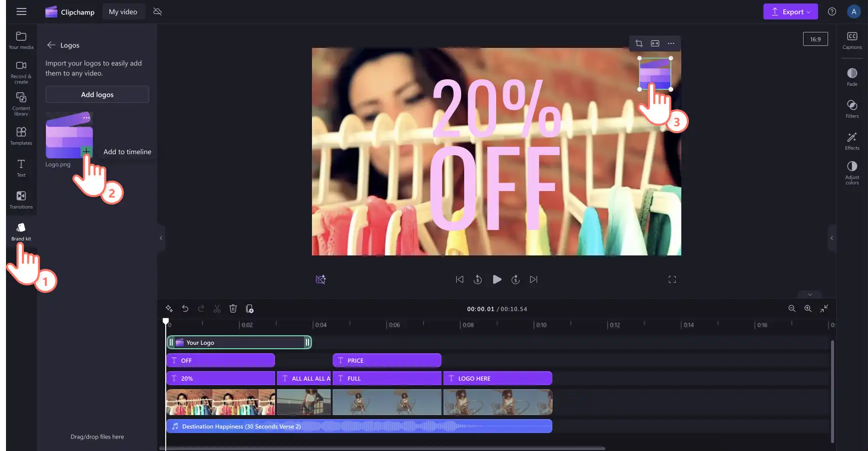Screen dimensions: 868x451
Task: Duplicate the selected clip
Action: tap(250, 309)
